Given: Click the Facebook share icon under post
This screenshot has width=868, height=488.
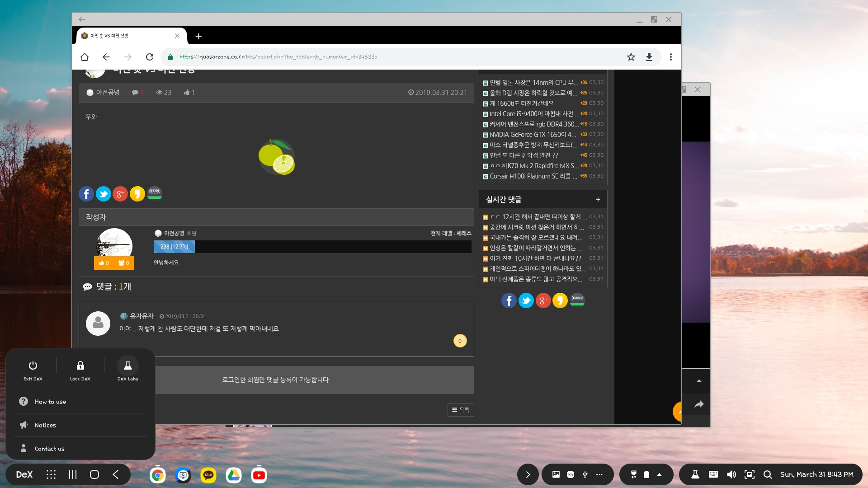Looking at the screenshot, I should pos(86,194).
